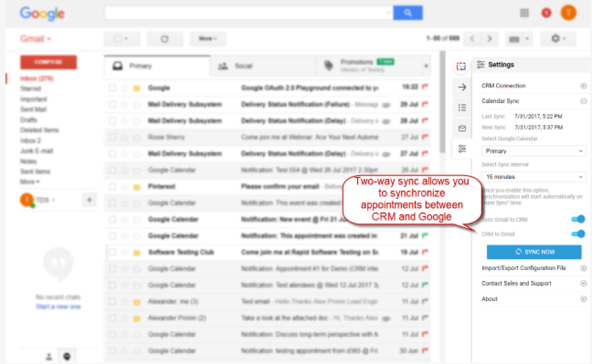Screen dimensions: 592x364
Task: Star the Software Testing Club email
Action: coord(124,252)
